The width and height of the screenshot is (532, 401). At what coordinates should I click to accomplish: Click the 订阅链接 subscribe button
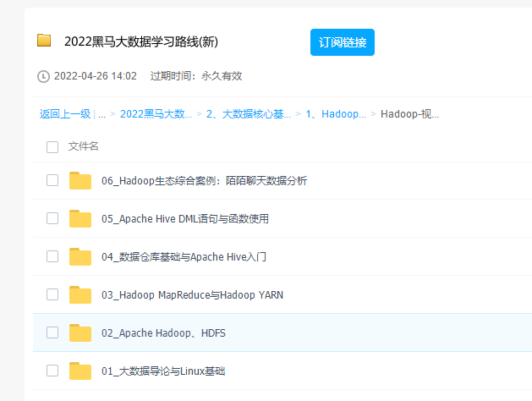click(x=343, y=42)
